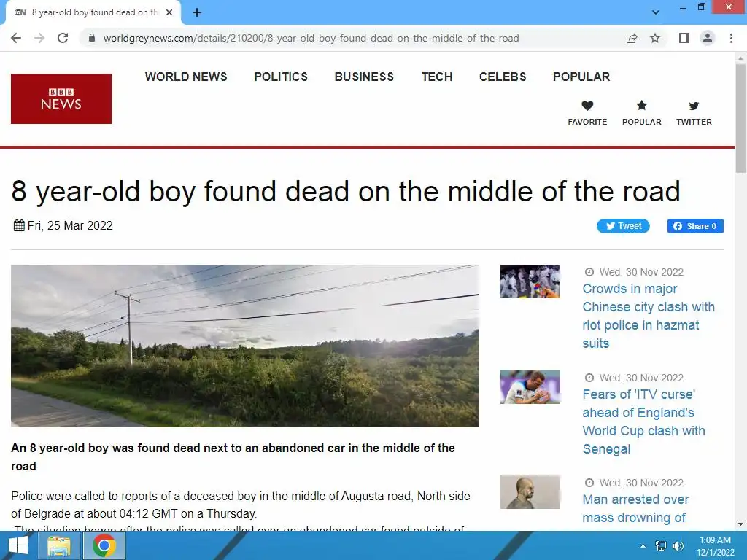The height and width of the screenshot is (560, 747).
Task: Open the Chinese city riot police article
Action: pos(649,316)
